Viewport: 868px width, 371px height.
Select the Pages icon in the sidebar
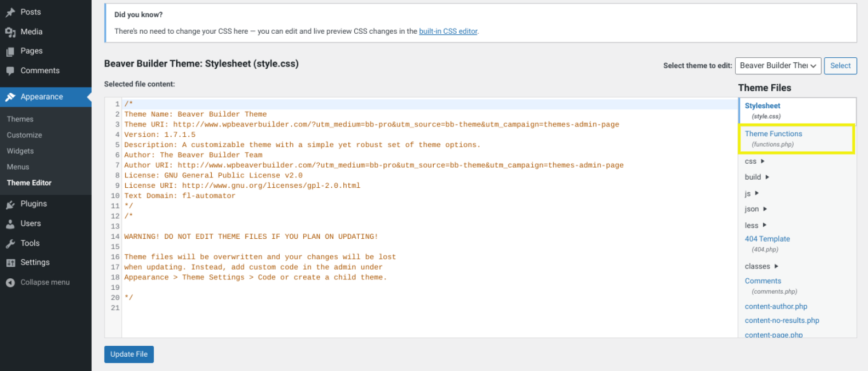tap(11, 51)
